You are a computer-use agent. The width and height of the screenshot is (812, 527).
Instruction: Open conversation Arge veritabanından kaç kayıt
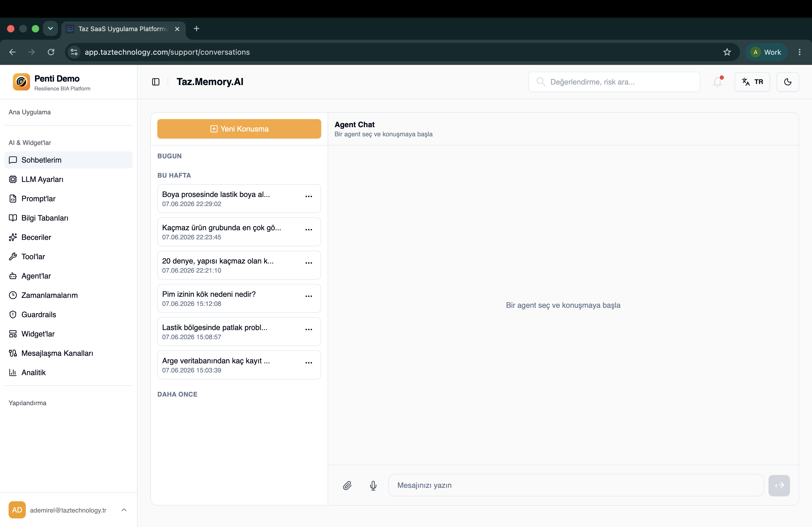[239, 365]
